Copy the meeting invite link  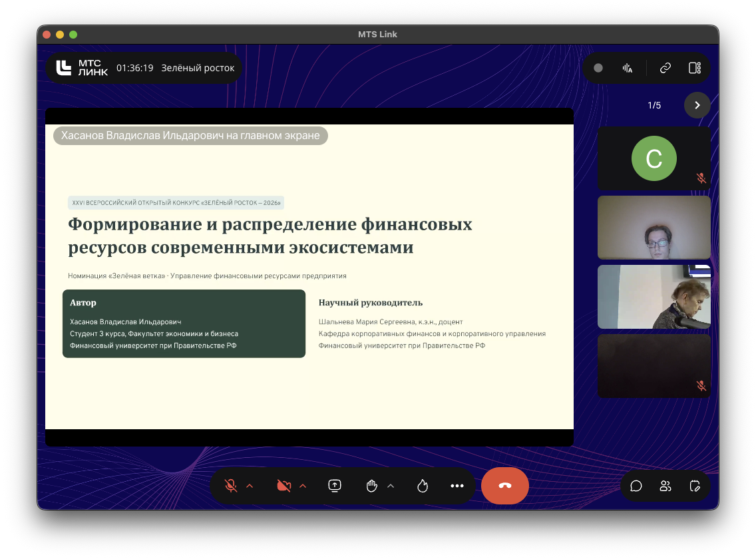coord(665,68)
